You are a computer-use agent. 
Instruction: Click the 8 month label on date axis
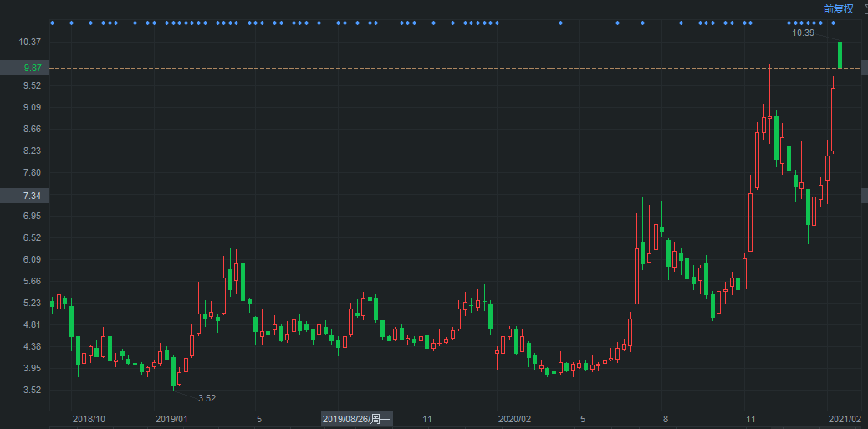[x=665, y=419]
